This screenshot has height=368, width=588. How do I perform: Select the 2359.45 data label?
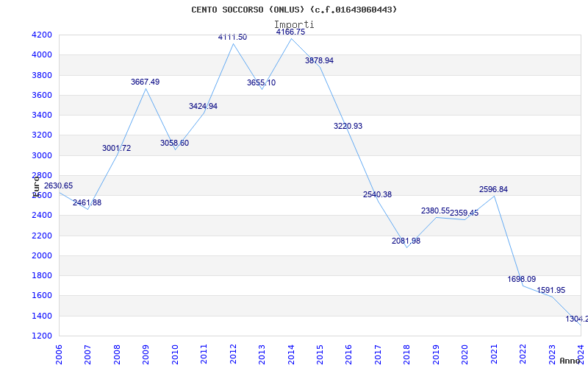click(465, 213)
